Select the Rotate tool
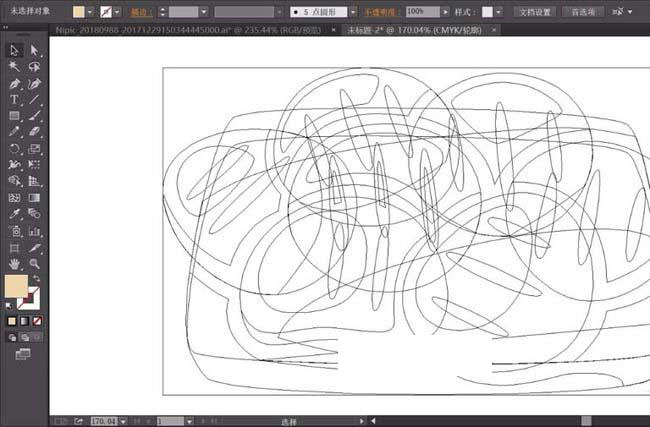 [x=15, y=148]
